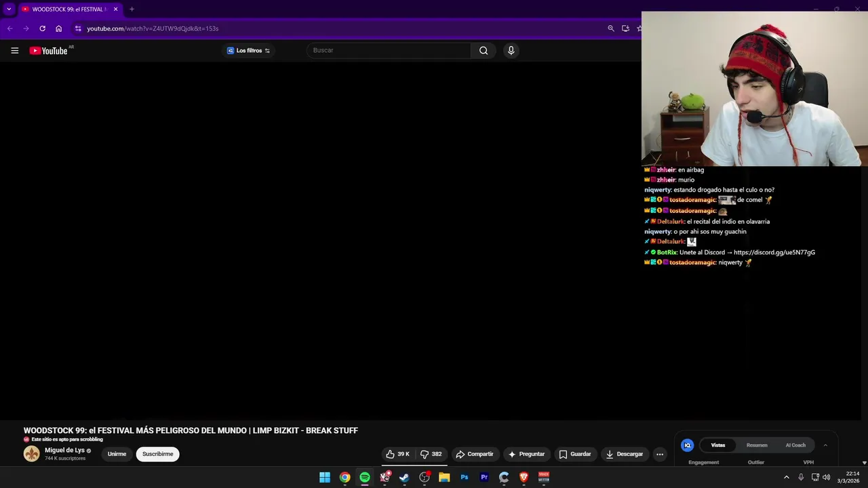Go to the YouTube home logo
This screenshot has height=488, width=868.
click(48, 51)
